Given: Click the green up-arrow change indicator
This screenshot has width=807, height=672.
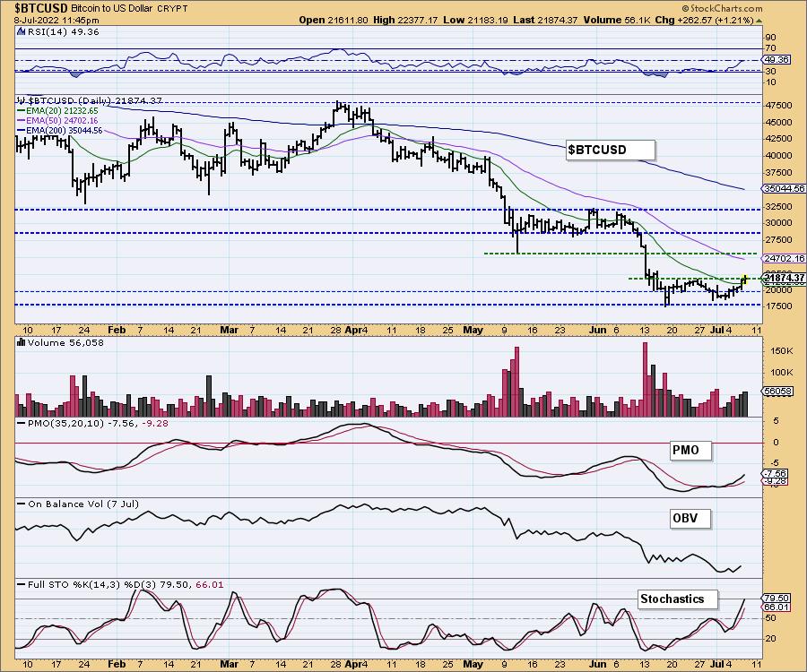Looking at the screenshot, I should (759, 22).
